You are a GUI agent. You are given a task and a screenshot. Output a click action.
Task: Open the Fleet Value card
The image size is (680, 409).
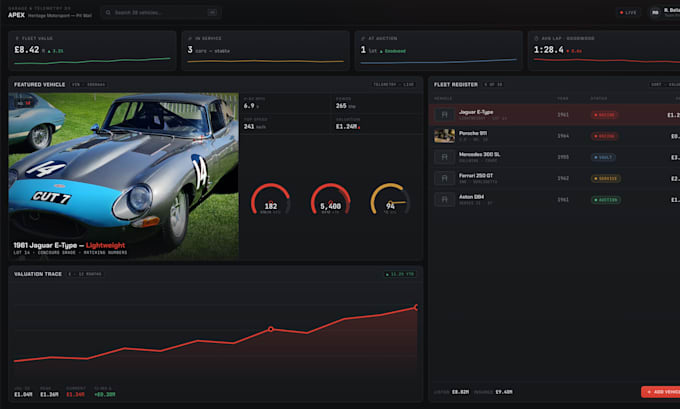click(92, 51)
